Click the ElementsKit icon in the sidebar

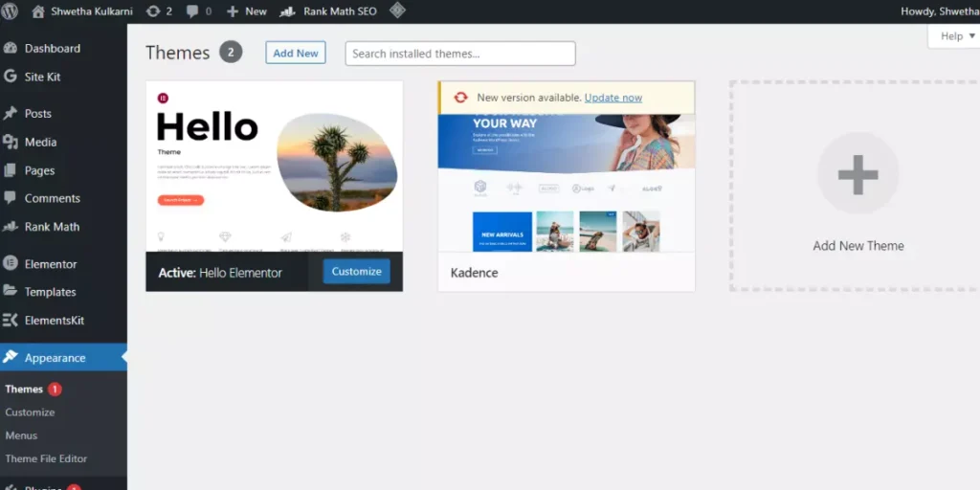[10, 320]
